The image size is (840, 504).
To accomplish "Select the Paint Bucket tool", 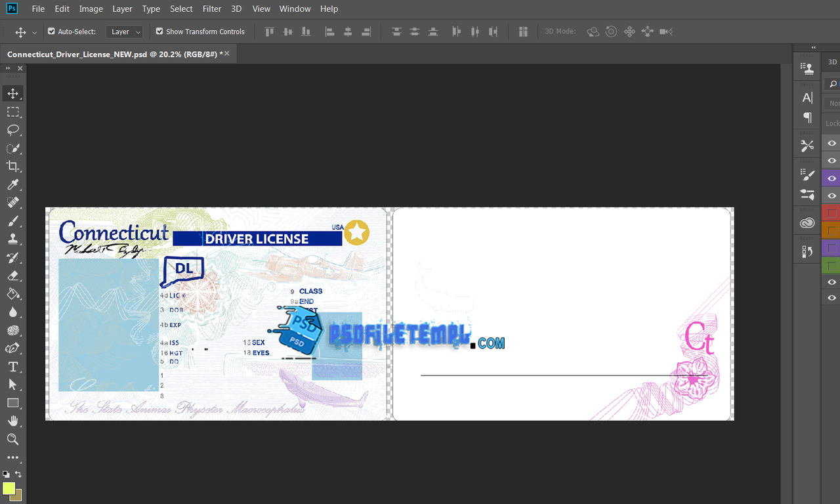I will (12, 294).
